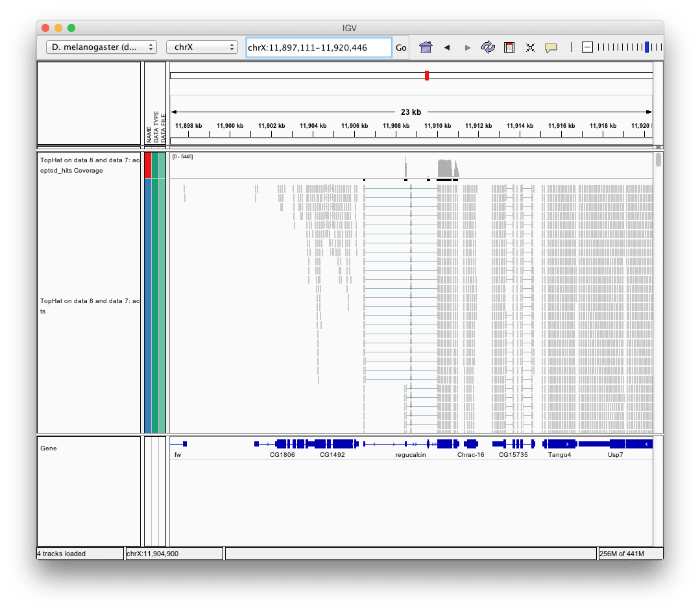Select the TopHat accepted_hits Coverage track name

[89, 165]
